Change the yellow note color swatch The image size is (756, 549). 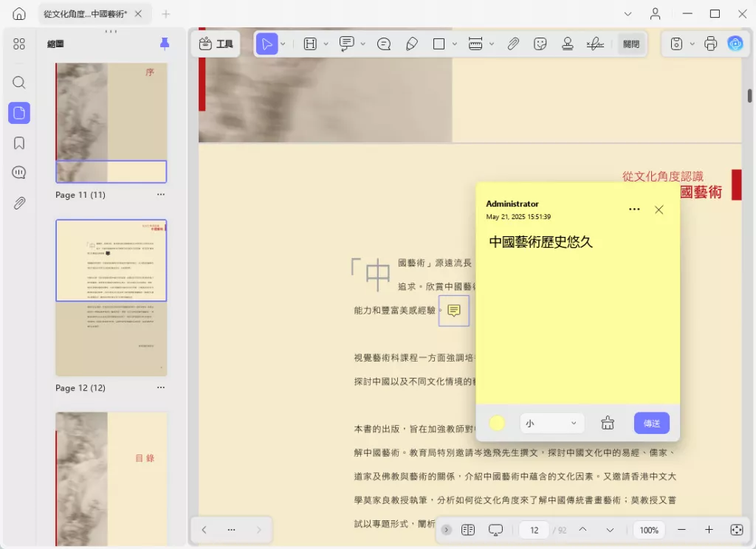point(497,424)
